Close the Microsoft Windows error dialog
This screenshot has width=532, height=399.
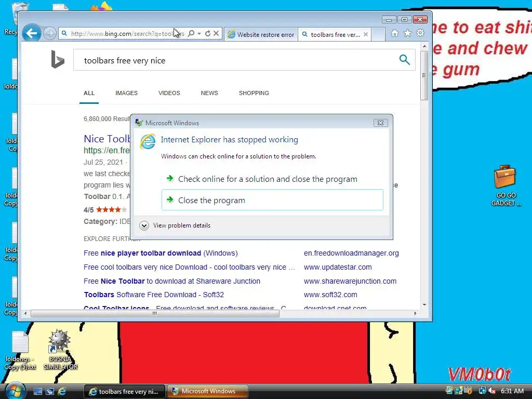[x=380, y=123]
